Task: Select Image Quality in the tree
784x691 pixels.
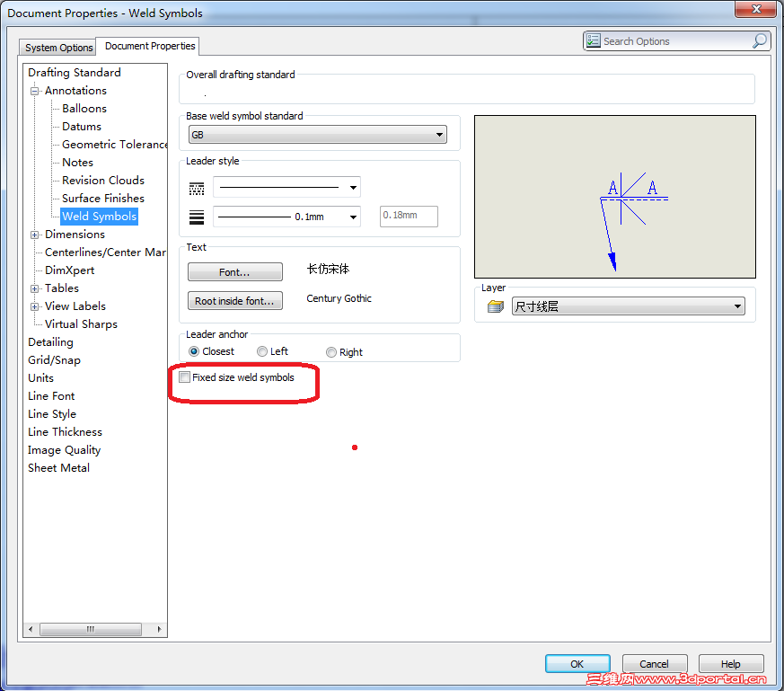Action: pos(64,450)
